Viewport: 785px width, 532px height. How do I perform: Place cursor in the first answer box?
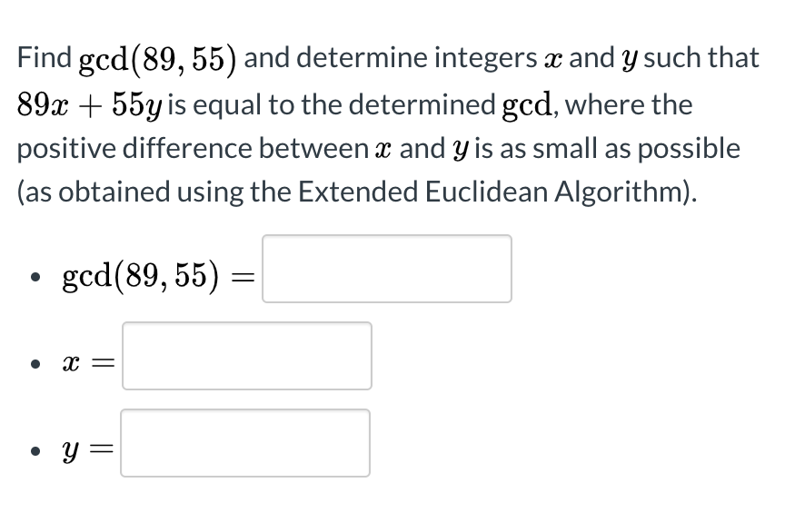pos(386,268)
